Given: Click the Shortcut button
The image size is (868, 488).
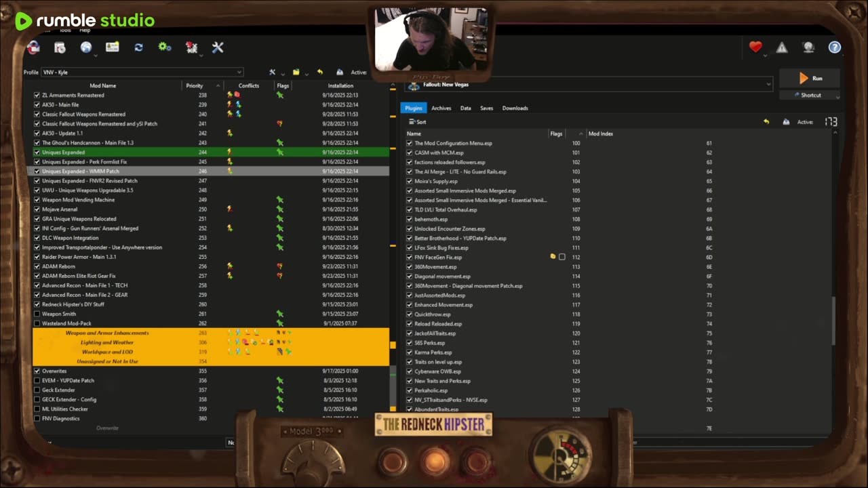Looking at the screenshot, I should (810, 96).
